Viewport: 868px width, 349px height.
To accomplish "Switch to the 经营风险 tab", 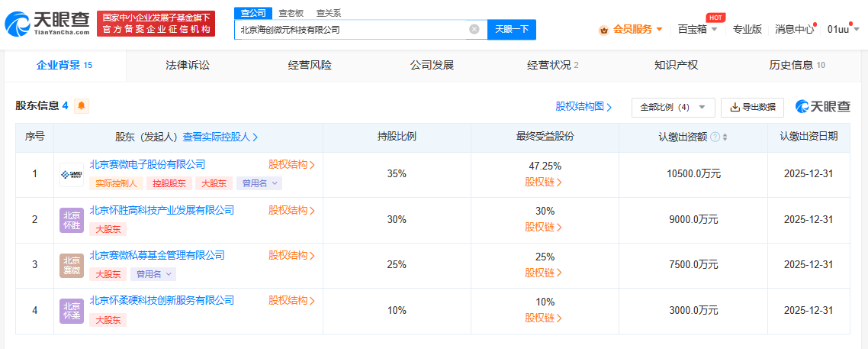I will [310, 66].
